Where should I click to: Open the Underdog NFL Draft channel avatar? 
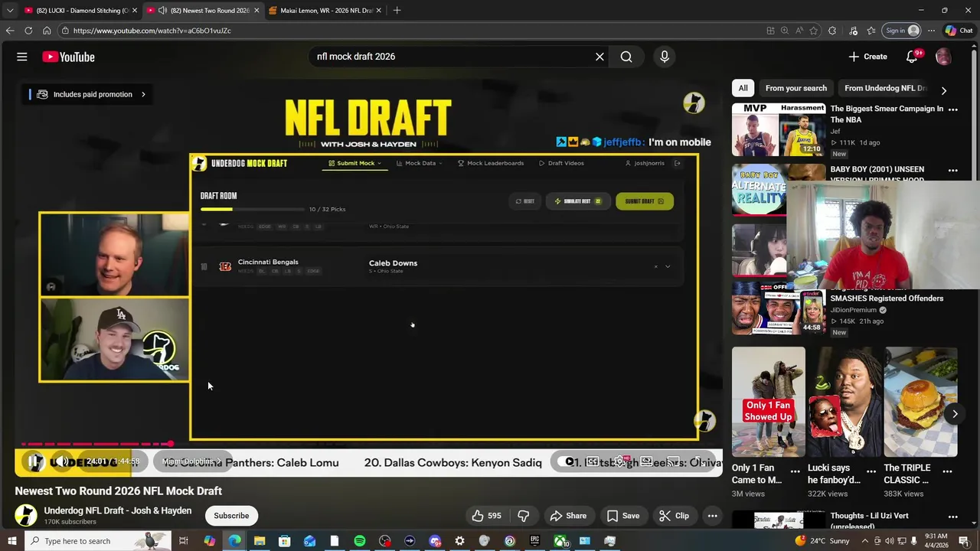click(26, 515)
